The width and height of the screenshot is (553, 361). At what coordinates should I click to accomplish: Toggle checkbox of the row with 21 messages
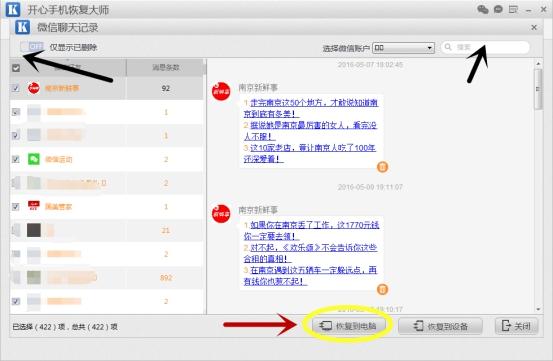[x=16, y=230]
